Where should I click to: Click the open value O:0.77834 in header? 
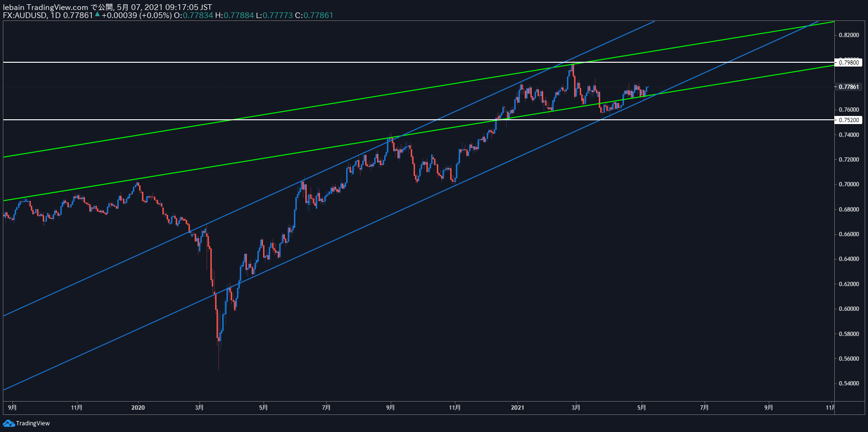coord(193,15)
